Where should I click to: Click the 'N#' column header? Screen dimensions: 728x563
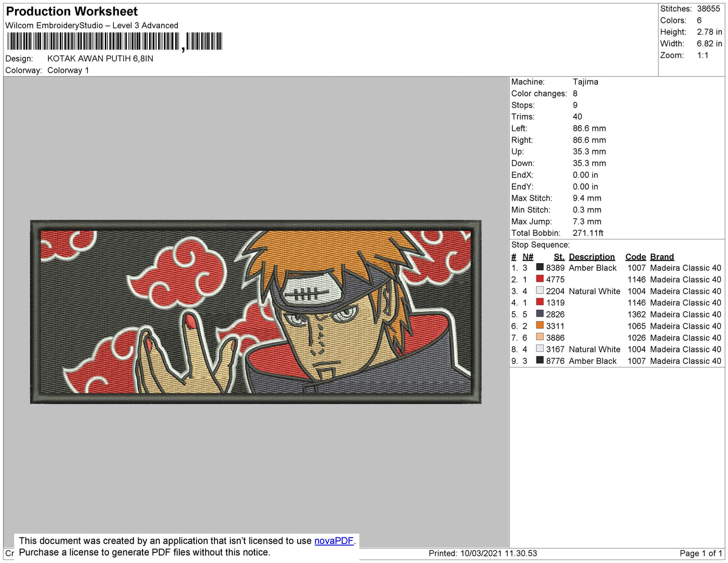tap(527, 257)
